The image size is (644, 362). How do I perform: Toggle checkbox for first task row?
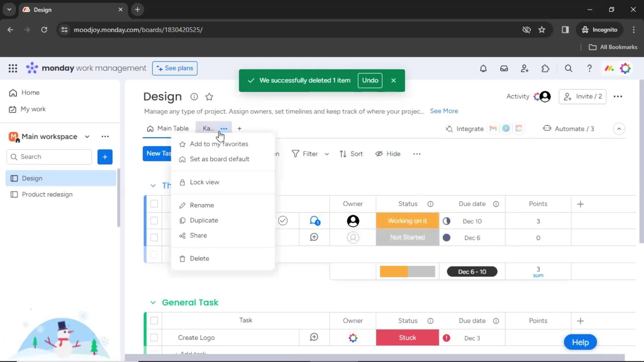154,221
